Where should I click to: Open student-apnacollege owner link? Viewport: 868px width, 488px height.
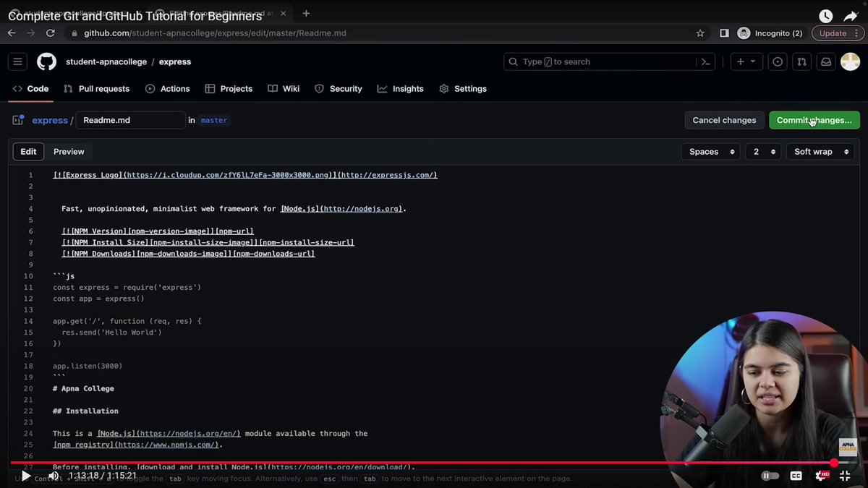click(106, 62)
